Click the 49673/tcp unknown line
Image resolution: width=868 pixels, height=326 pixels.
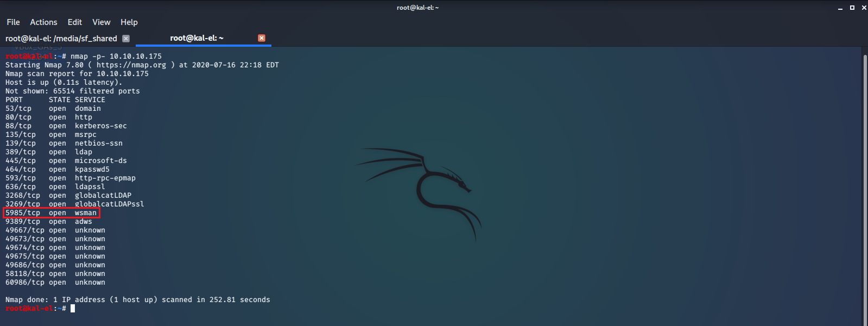tap(55, 239)
